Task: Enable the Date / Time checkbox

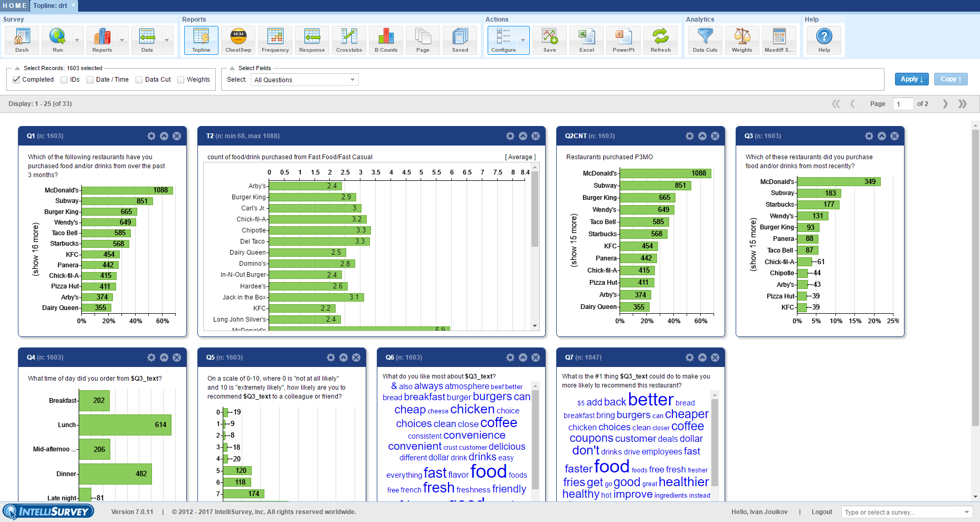Action: 90,80
